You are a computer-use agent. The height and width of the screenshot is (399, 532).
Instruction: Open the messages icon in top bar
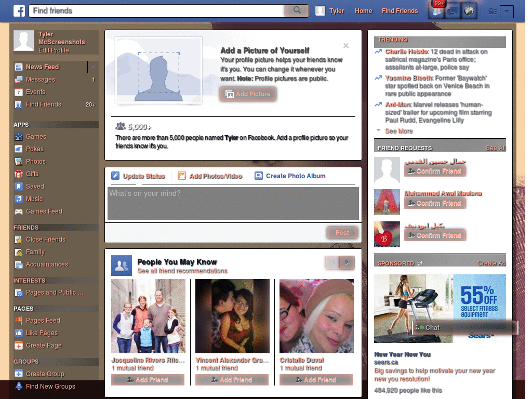pyautogui.click(x=453, y=11)
